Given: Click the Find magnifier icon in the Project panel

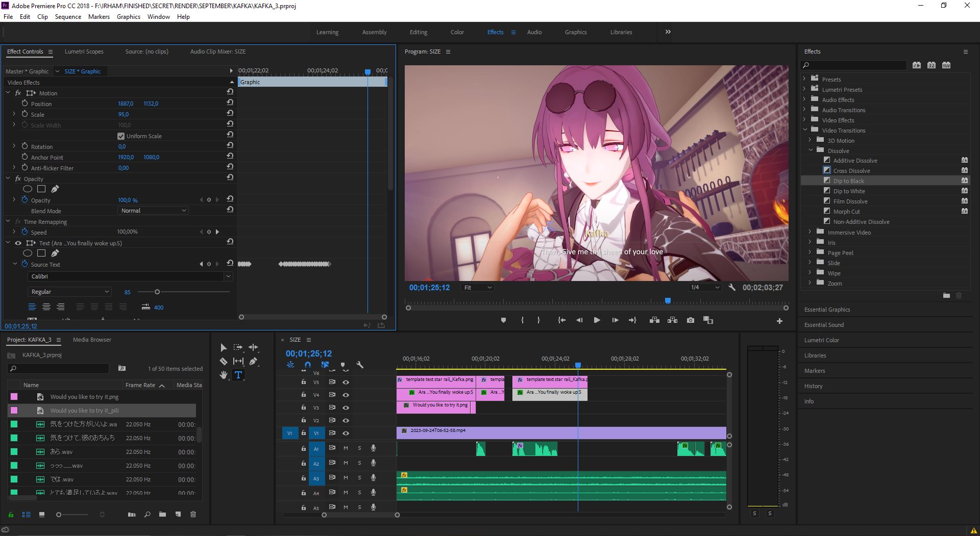Looking at the screenshot, I should click(147, 515).
